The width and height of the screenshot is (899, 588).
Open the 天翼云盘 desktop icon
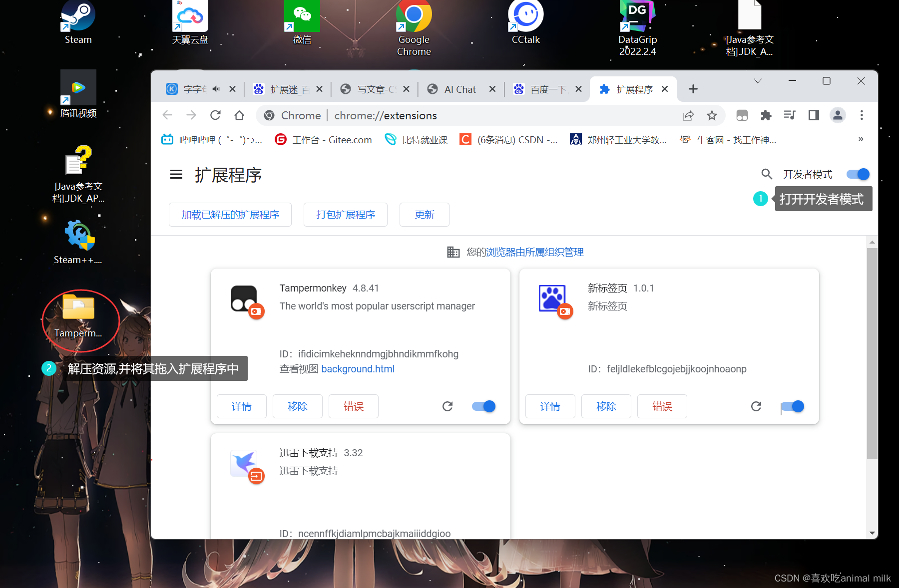click(x=190, y=22)
